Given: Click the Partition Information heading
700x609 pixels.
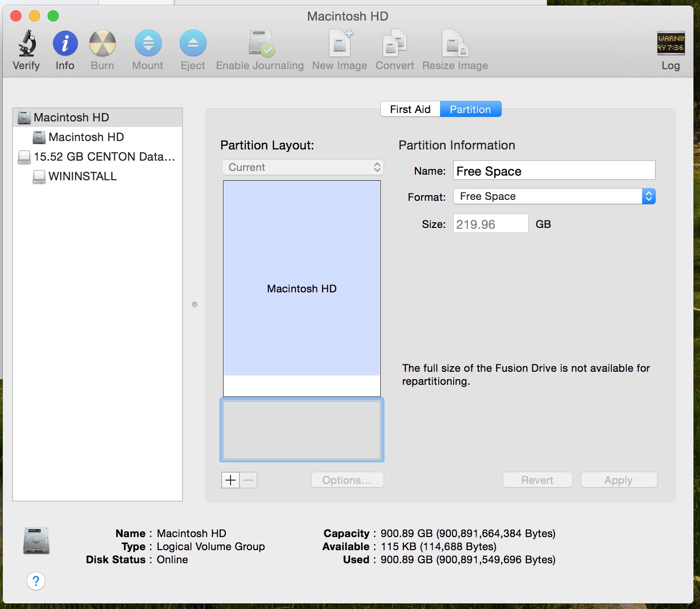Looking at the screenshot, I should 456,145.
